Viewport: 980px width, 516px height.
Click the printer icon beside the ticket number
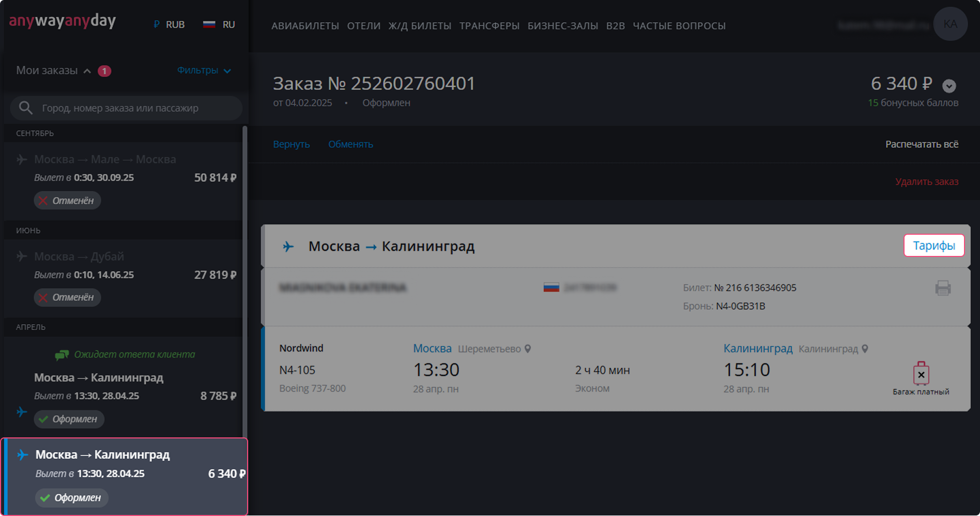tap(943, 288)
